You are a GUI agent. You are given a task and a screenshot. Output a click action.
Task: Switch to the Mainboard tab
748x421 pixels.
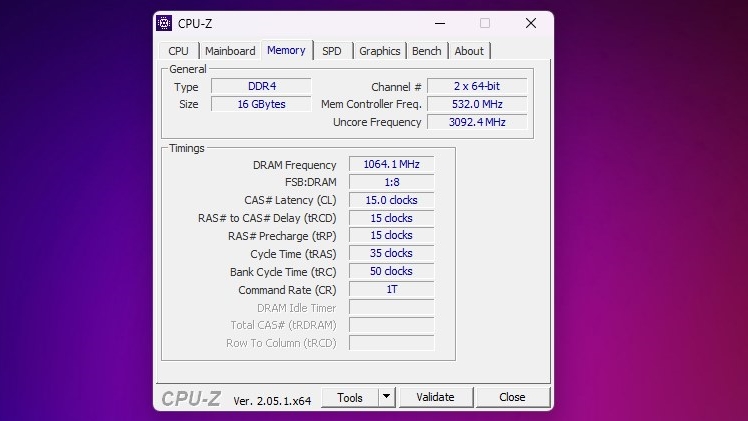[x=230, y=51]
